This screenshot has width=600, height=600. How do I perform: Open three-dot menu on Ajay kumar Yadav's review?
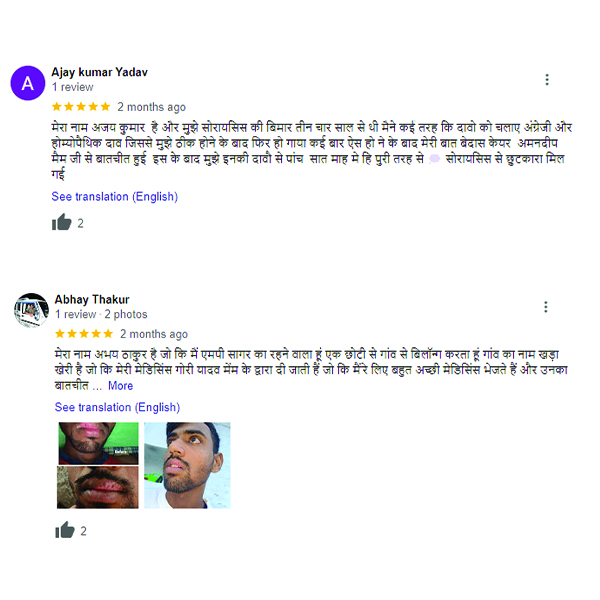coord(547,80)
